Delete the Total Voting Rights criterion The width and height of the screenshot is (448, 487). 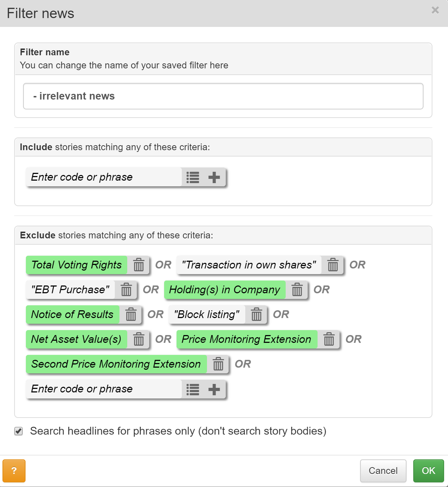tap(139, 265)
